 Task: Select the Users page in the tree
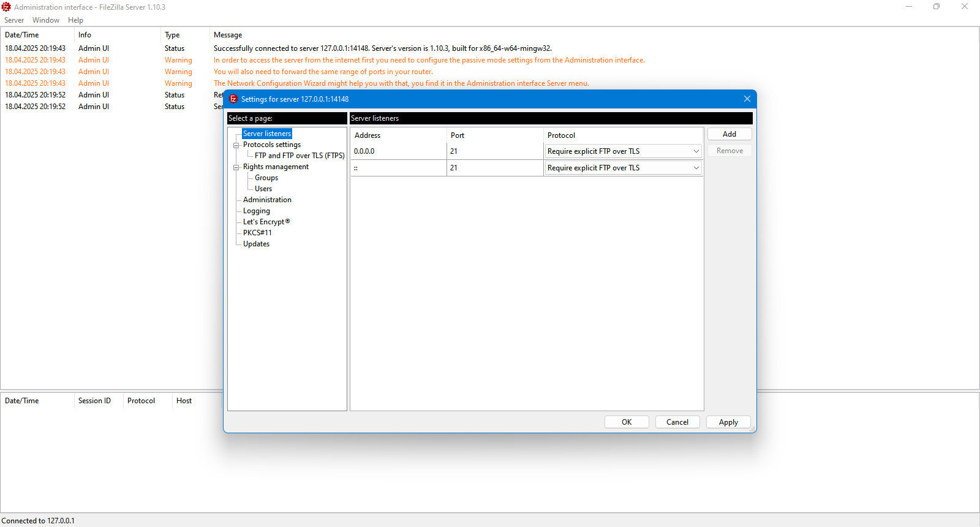(263, 189)
